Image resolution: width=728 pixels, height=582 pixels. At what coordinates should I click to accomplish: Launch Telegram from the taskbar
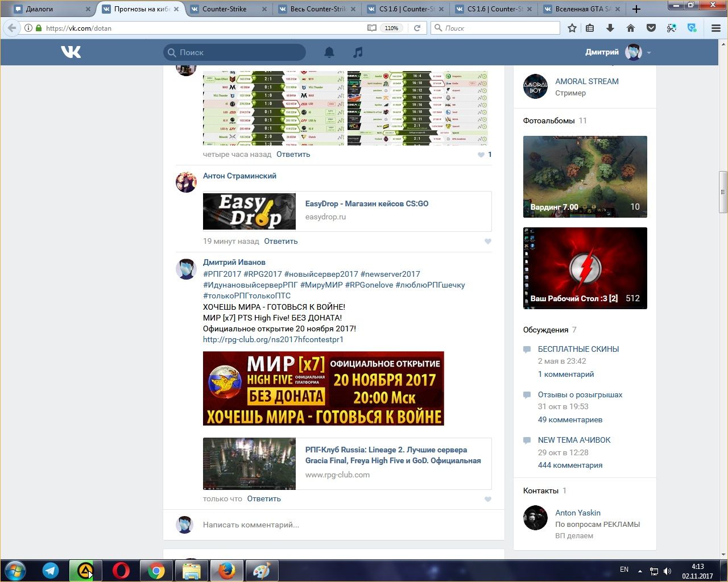click(51, 570)
